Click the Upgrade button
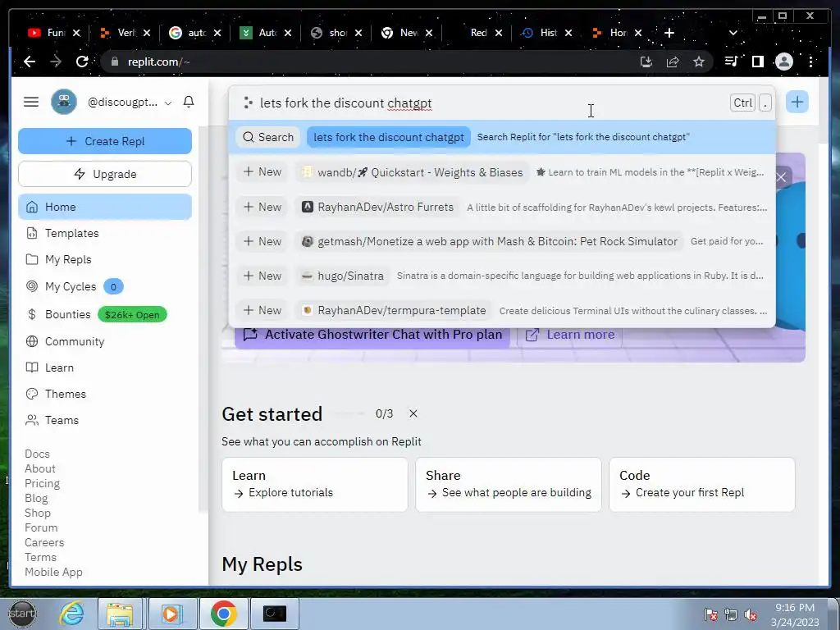This screenshot has height=630, width=840. pos(105,174)
